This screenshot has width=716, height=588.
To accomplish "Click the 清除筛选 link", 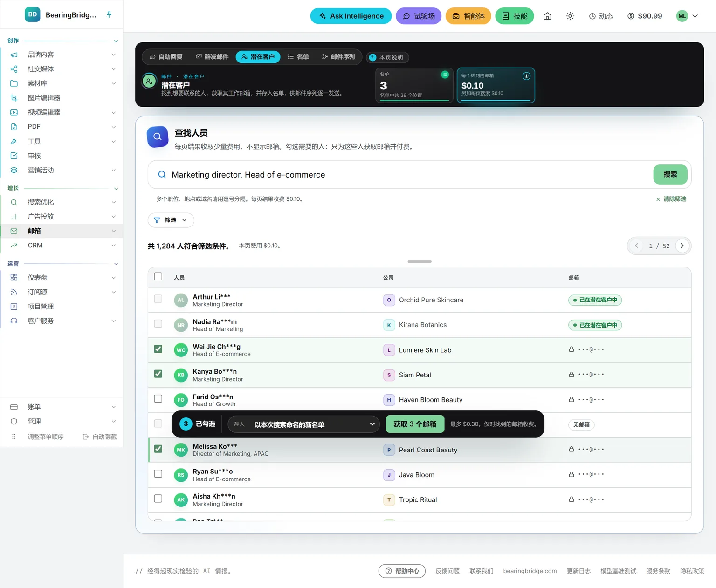I will (671, 199).
